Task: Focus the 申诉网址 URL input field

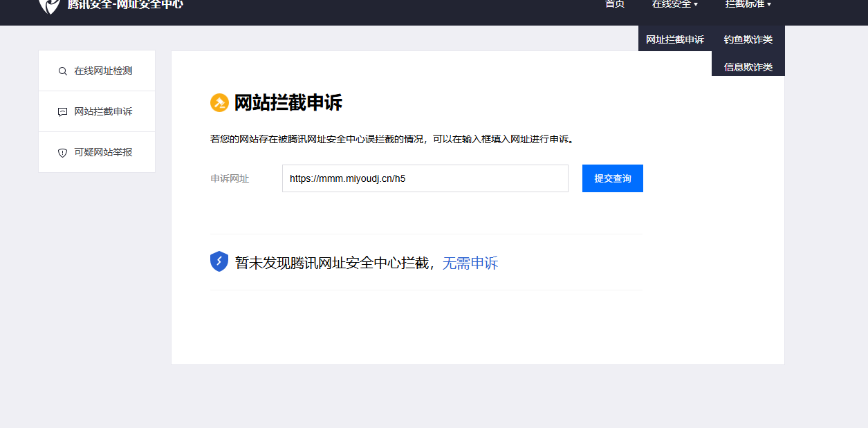Action: click(425, 178)
